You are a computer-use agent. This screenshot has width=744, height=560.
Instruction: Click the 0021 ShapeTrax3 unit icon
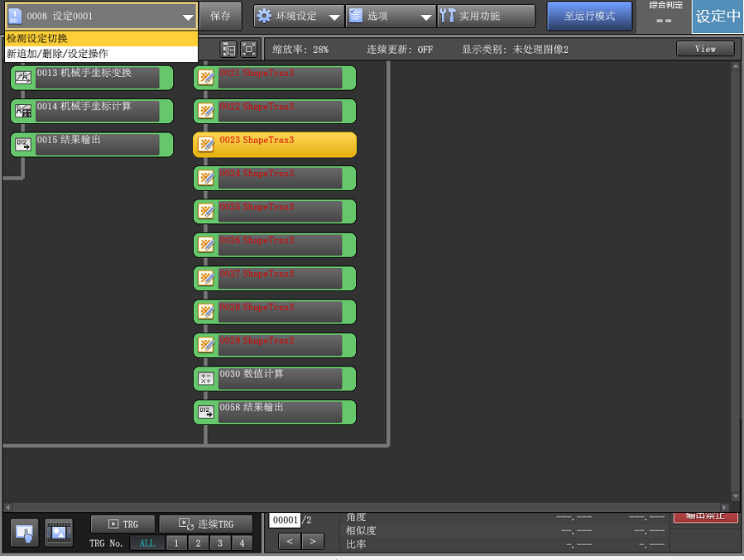(x=206, y=77)
